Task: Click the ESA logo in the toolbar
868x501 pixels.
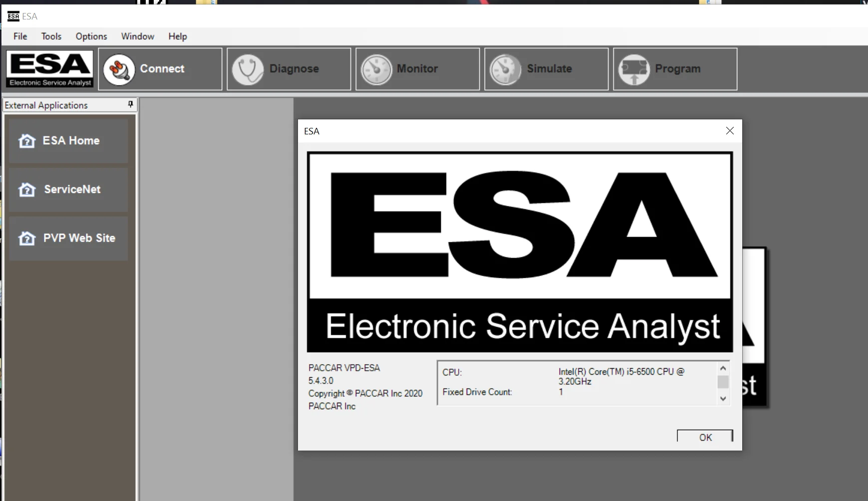Action: 49,69
